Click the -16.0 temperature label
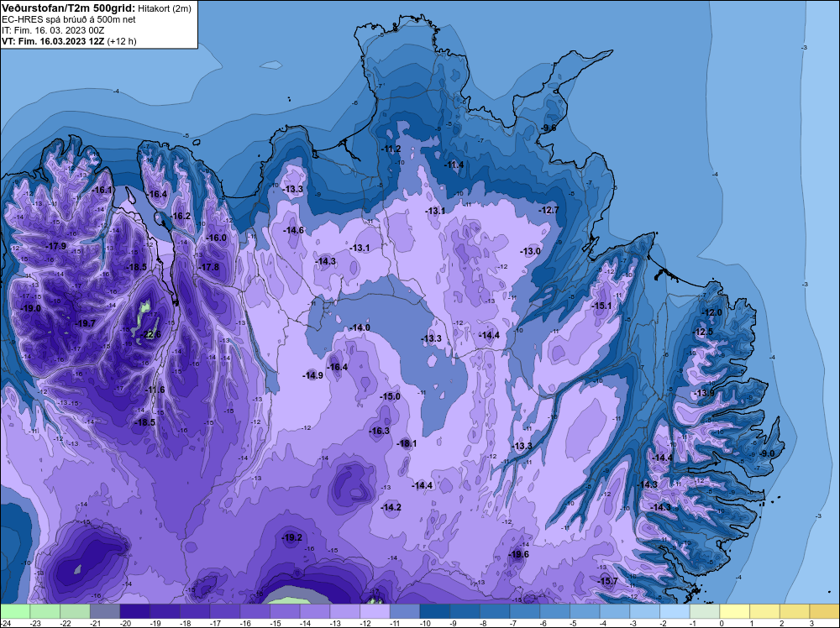 click(217, 238)
